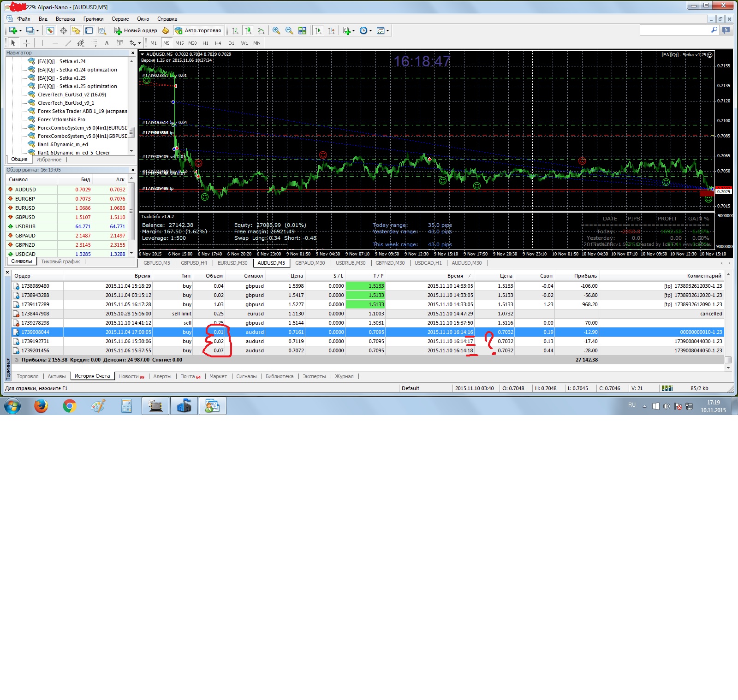The height and width of the screenshot is (700, 738).
Task: Switch Navigator to Избранное tab
Action: pyautogui.click(x=49, y=160)
